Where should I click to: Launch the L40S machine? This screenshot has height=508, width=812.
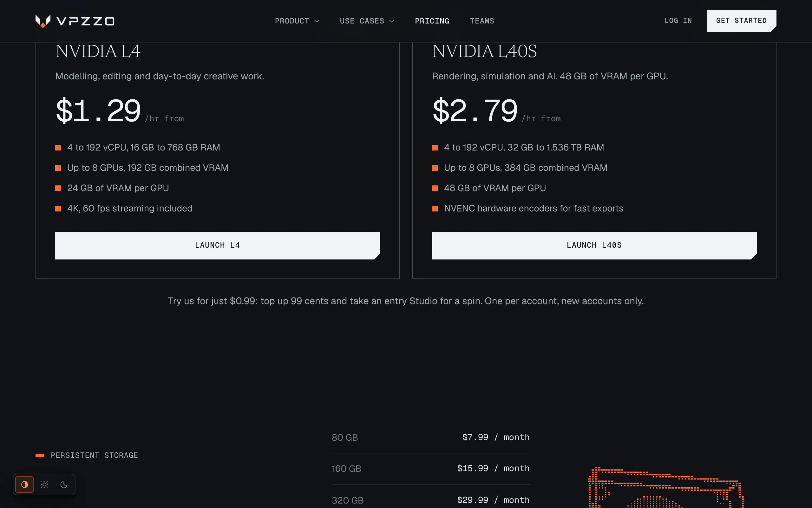tap(594, 245)
